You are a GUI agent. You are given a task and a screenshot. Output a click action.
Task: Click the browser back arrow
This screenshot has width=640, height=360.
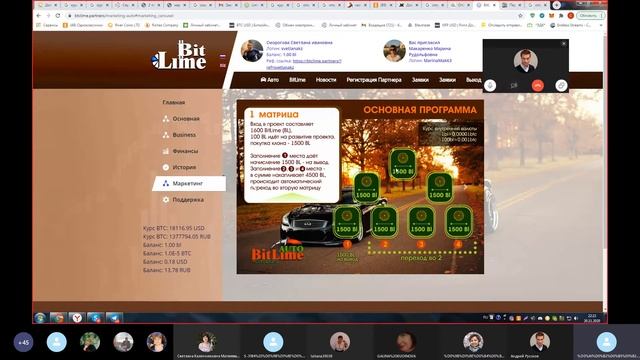39,16
